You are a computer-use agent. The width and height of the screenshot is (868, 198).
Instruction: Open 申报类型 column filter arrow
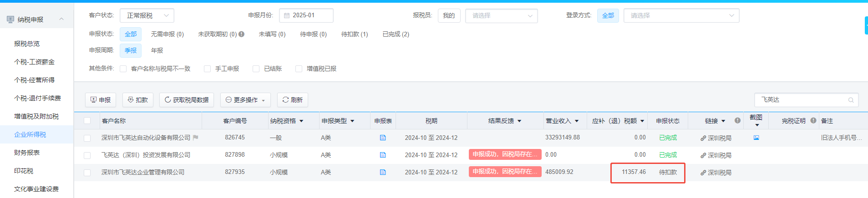coord(352,121)
